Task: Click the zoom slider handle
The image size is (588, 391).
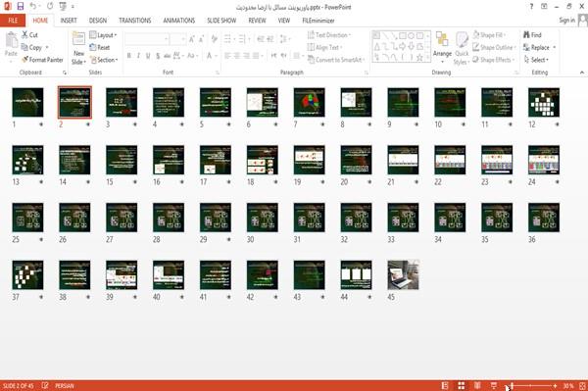Action: [512, 386]
